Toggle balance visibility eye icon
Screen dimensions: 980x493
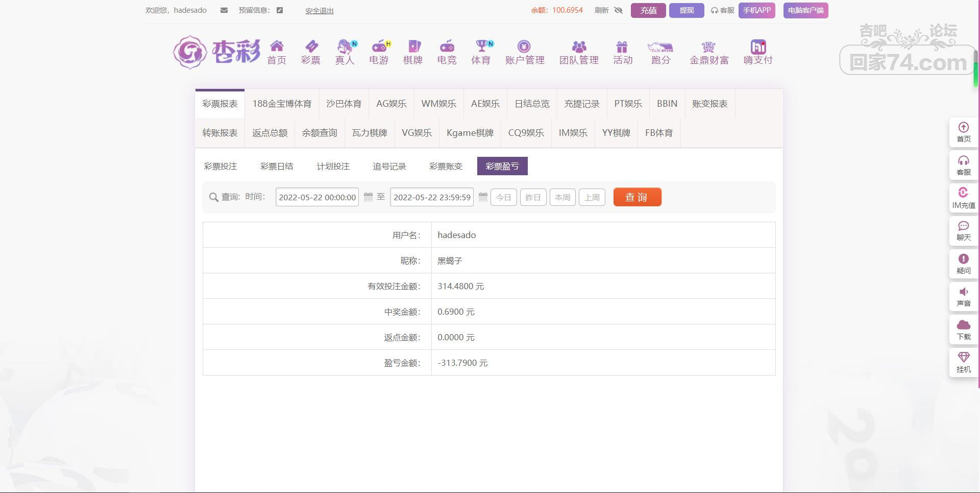pyautogui.click(x=619, y=10)
